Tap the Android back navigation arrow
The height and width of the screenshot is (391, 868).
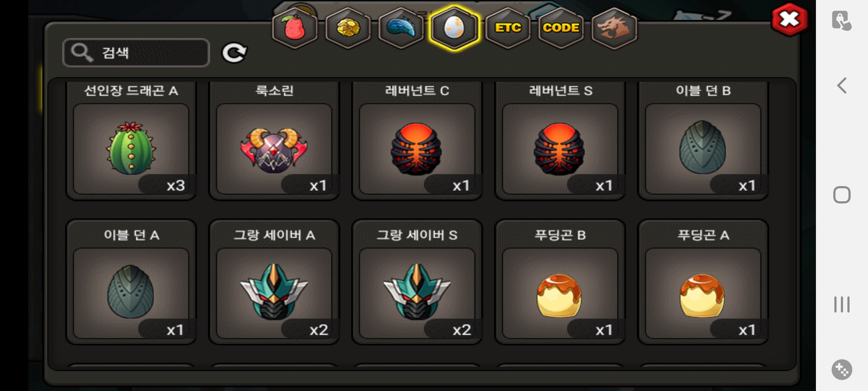coord(842,86)
